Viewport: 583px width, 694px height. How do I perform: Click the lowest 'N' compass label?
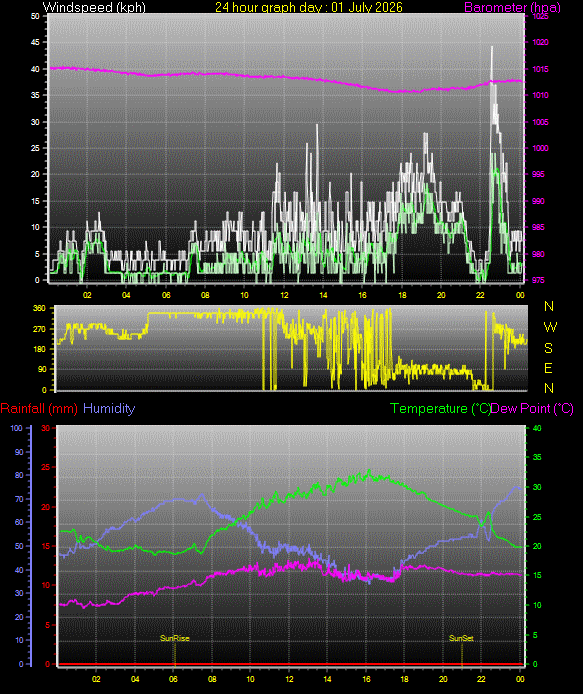[549, 388]
